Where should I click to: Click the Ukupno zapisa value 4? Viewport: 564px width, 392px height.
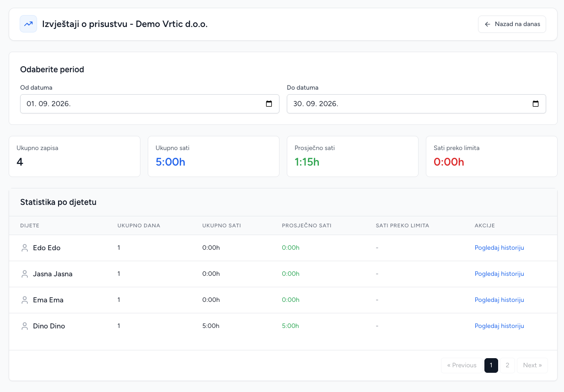(20, 162)
